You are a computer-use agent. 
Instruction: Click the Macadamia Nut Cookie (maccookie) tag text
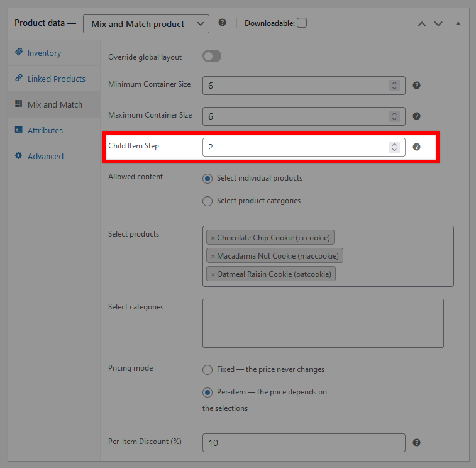click(x=278, y=256)
